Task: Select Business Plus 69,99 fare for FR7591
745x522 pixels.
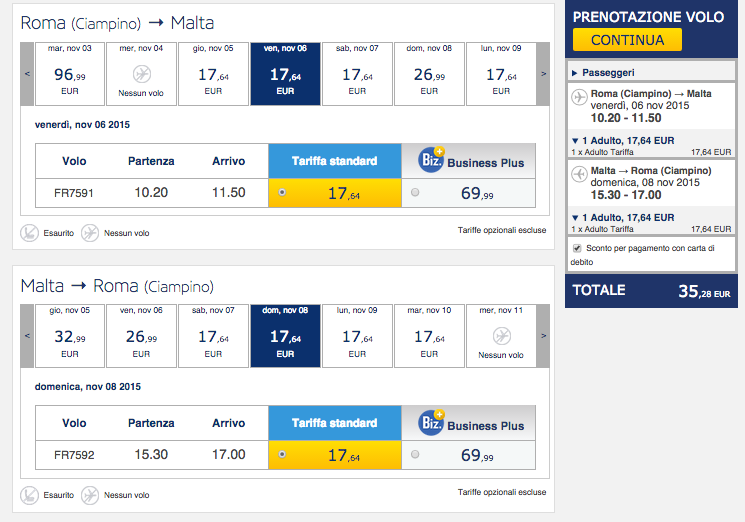Action: 415,193
